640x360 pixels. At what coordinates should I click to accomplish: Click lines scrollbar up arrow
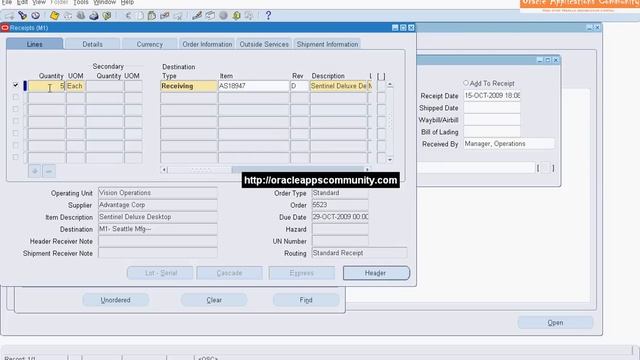[x=390, y=84]
